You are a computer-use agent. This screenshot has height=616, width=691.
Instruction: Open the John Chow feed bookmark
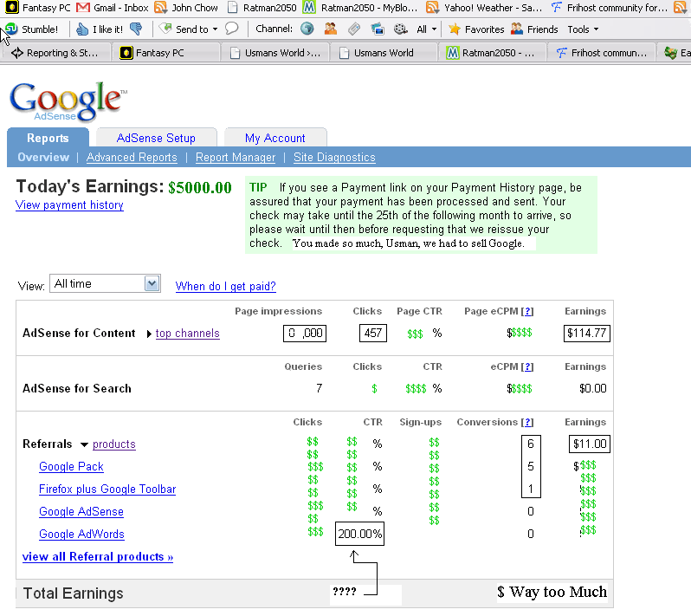pos(186,8)
